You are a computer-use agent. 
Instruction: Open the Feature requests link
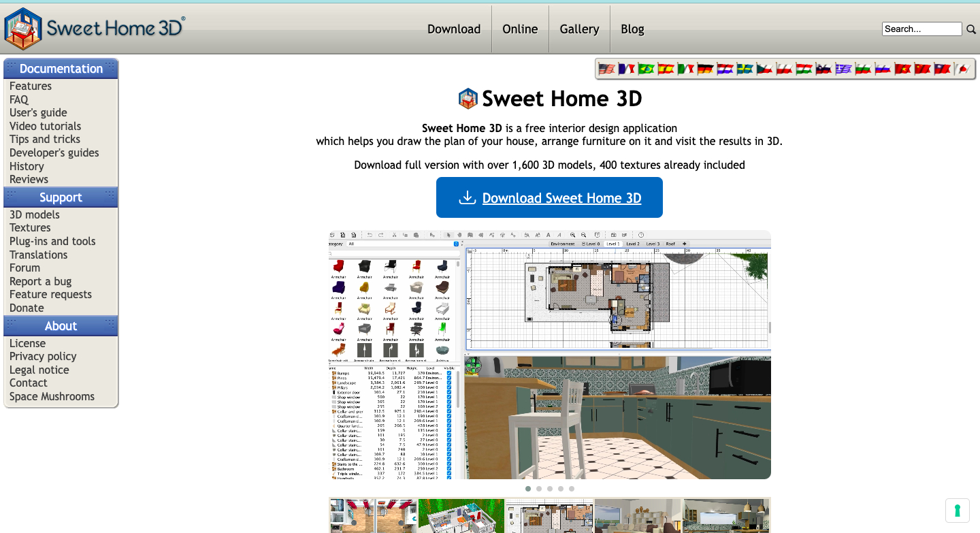click(50, 294)
